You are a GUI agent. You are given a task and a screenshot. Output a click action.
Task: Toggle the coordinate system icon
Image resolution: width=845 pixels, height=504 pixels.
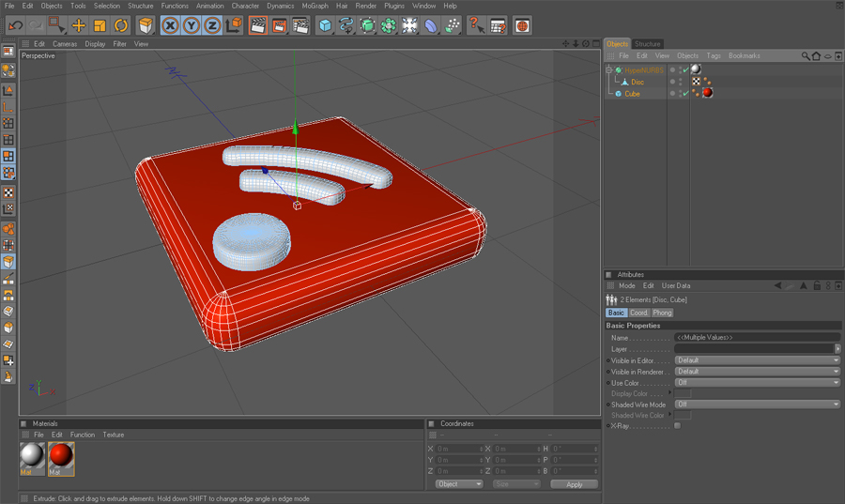pos(234,25)
